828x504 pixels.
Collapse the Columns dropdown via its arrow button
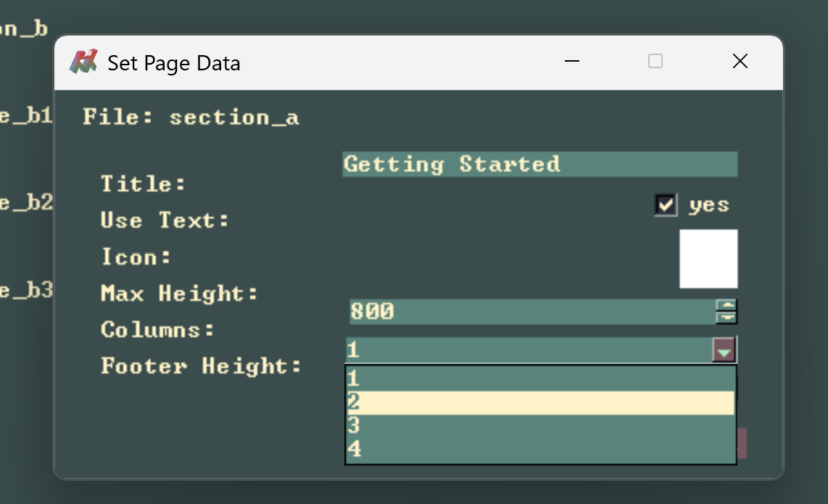(724, 351)
